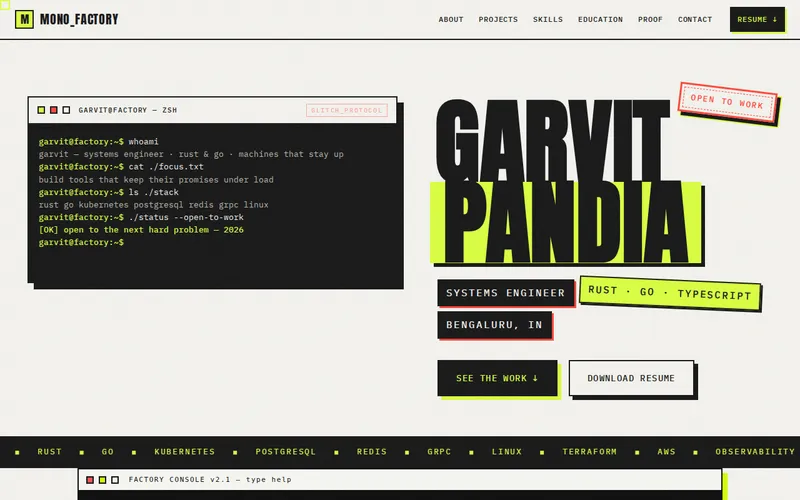
Task: Click the red dot in zsh terminal titlebar
Action: (54, 110)
